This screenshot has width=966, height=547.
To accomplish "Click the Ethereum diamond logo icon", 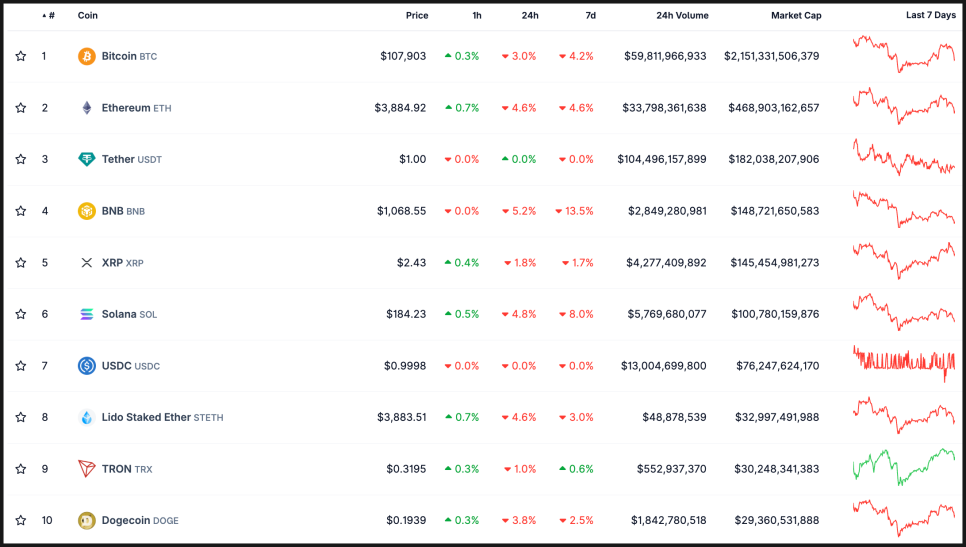I will click(87, 108).
